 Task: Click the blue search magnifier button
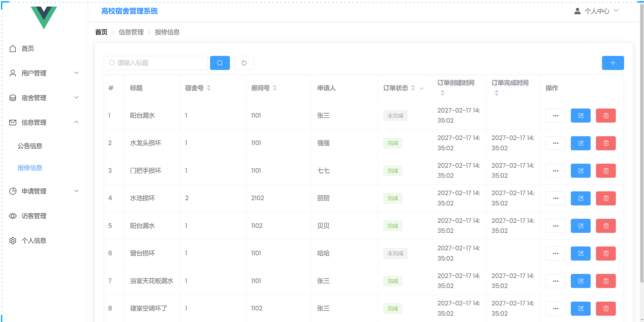click(x=220, y=63)
